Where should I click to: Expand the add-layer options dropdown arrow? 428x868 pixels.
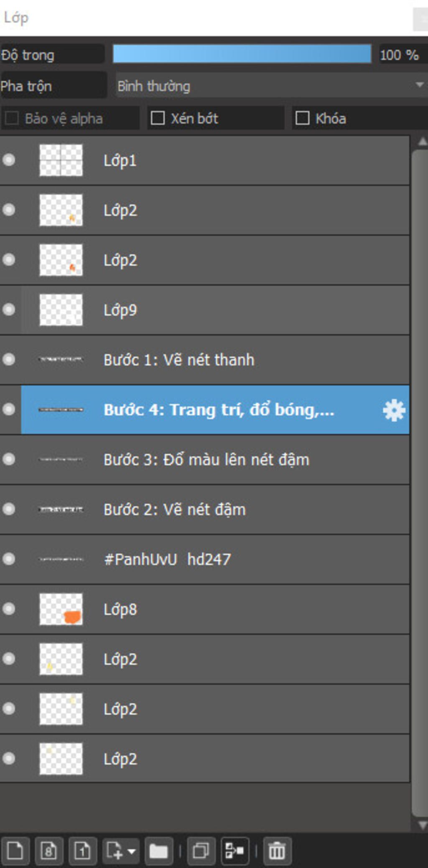[132, 851]
